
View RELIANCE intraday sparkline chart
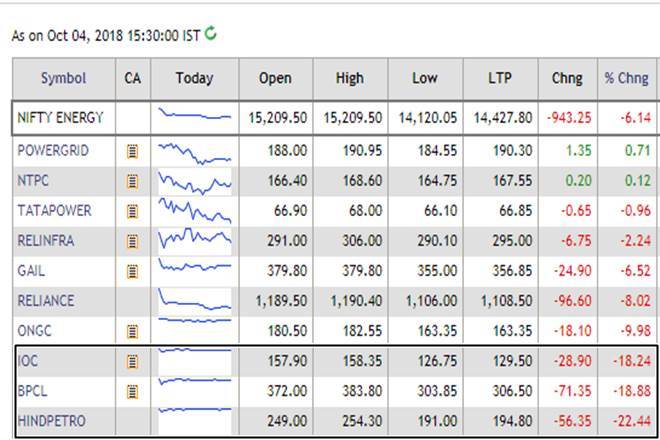pyautogui.click(x=194, y=299)
